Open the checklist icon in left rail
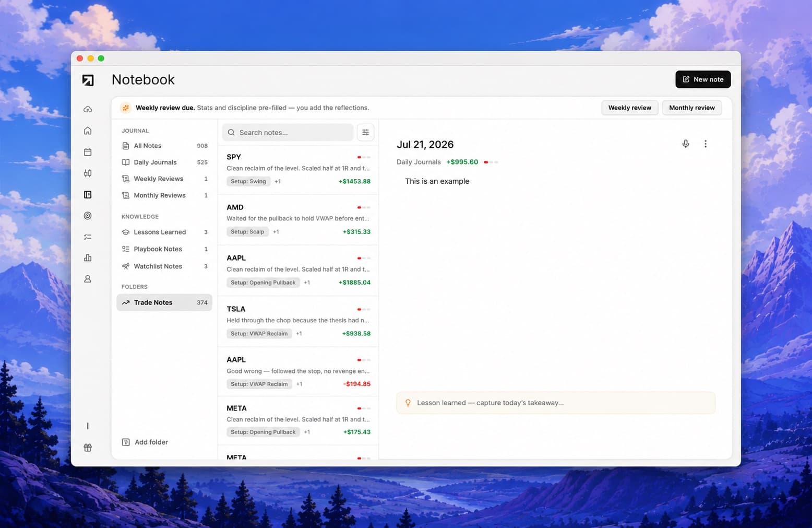812x528 pixels. coord(88,237)
